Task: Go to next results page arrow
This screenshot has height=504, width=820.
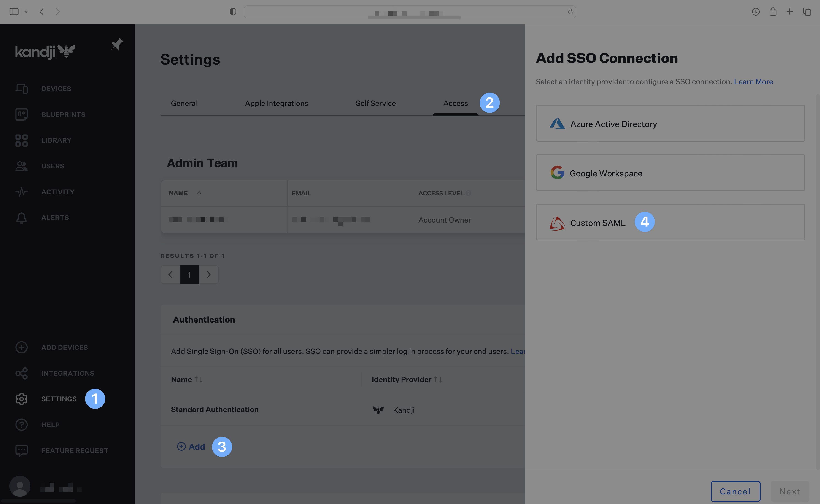Action: 208,275
